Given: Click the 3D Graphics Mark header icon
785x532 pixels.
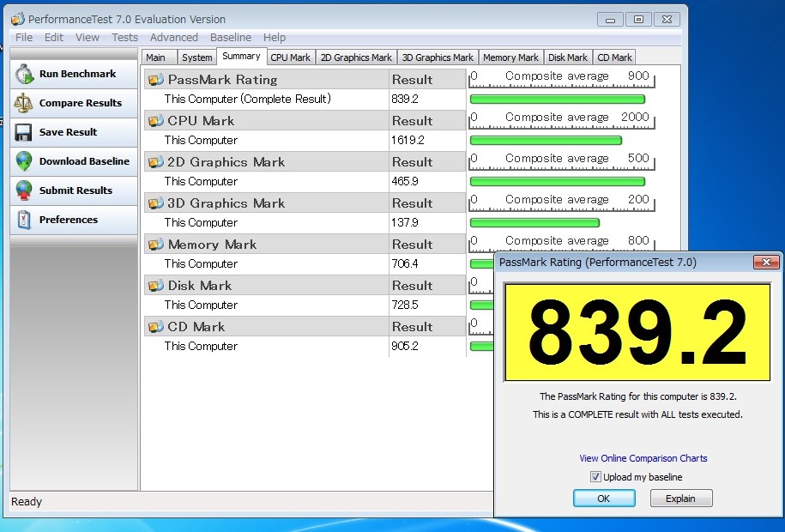Looking at the screenshot, I should pos(155,203).
